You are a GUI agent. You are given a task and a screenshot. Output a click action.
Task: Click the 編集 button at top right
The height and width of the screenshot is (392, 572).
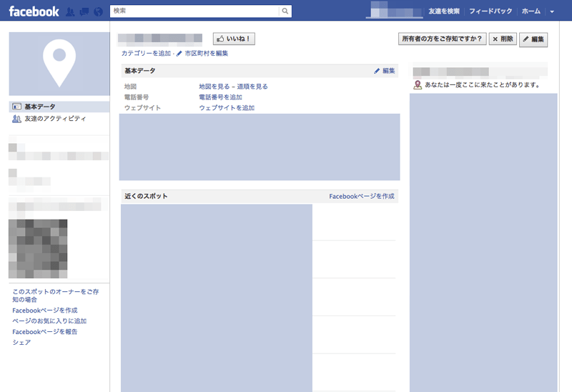[x=533, y=39]
